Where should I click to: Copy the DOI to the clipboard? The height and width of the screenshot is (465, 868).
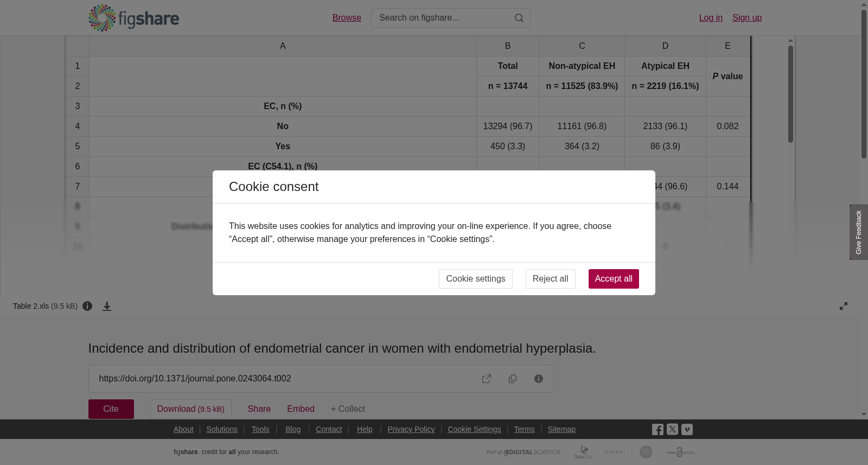(513, 379)
